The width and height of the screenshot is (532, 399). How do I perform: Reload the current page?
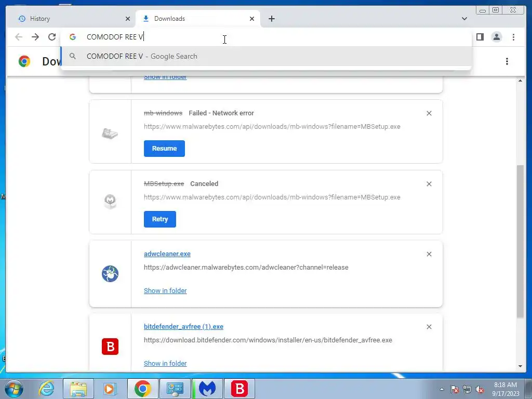(52, 37)
